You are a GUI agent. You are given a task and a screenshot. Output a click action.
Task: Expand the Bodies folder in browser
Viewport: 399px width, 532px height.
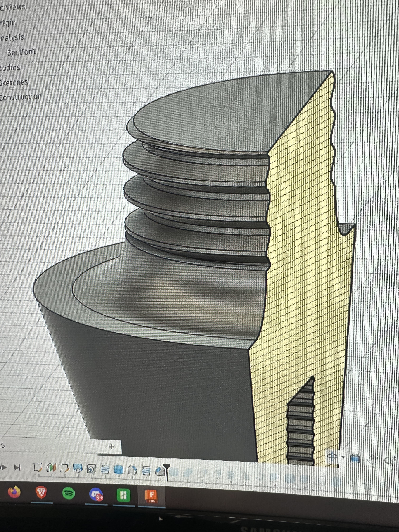point(10,68)
